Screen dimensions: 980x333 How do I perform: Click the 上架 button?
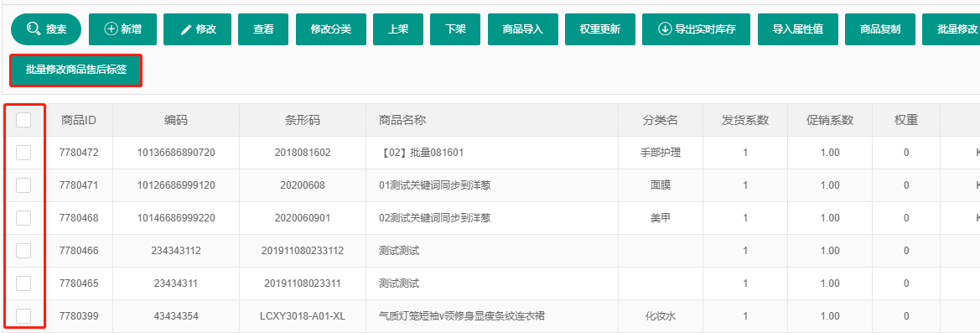click(398, 29)
